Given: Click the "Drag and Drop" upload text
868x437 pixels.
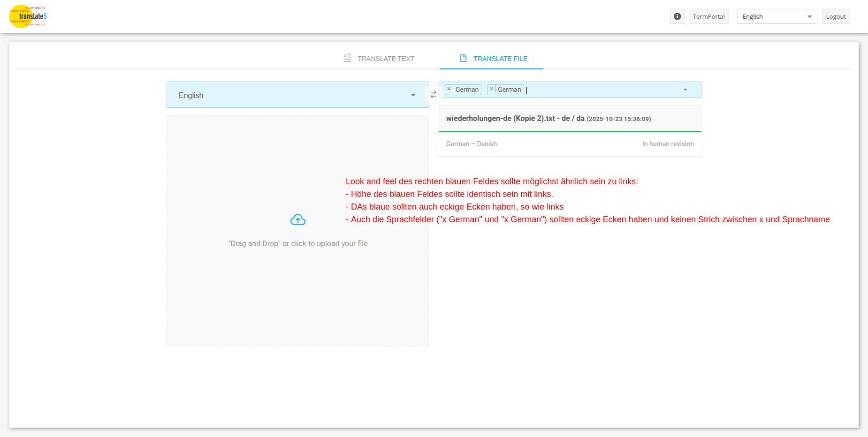Looking at the screenshot, I should (x=297, y=243).
